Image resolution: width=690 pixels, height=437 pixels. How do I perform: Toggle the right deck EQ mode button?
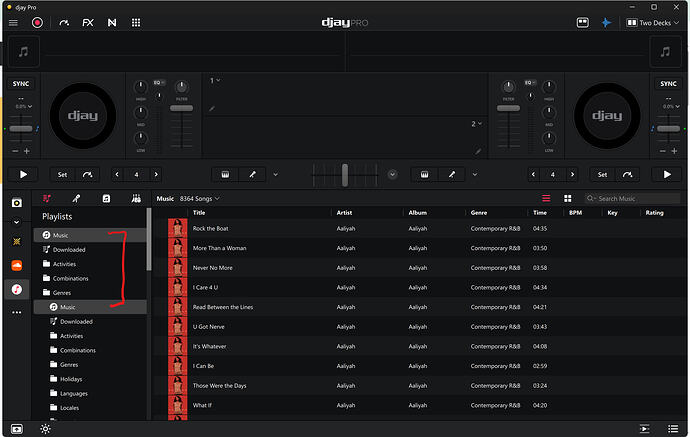tap(530, 83)
